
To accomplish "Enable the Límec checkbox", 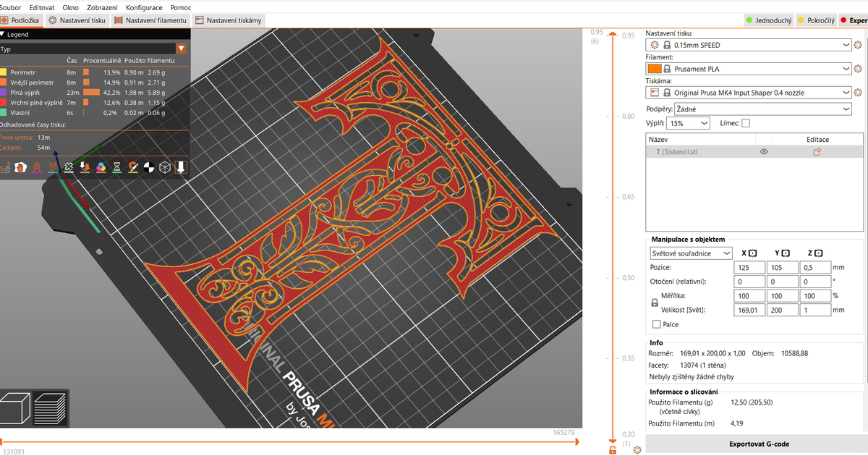I will coord(746,124).
